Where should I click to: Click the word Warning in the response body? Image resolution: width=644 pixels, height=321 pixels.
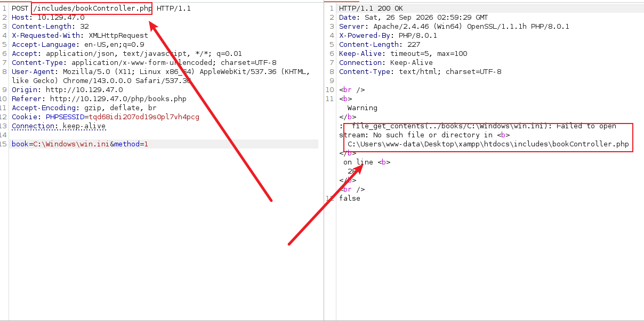pyautogui.click(x=363, y=108)
